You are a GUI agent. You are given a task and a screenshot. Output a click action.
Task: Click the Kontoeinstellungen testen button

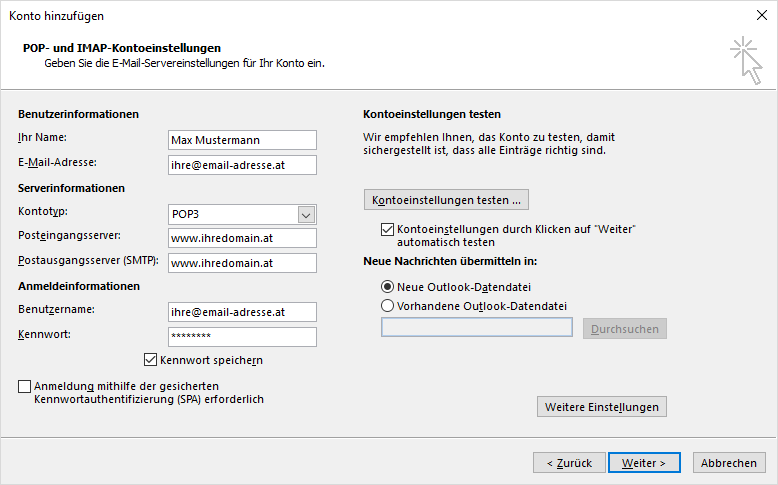[446, 200]
